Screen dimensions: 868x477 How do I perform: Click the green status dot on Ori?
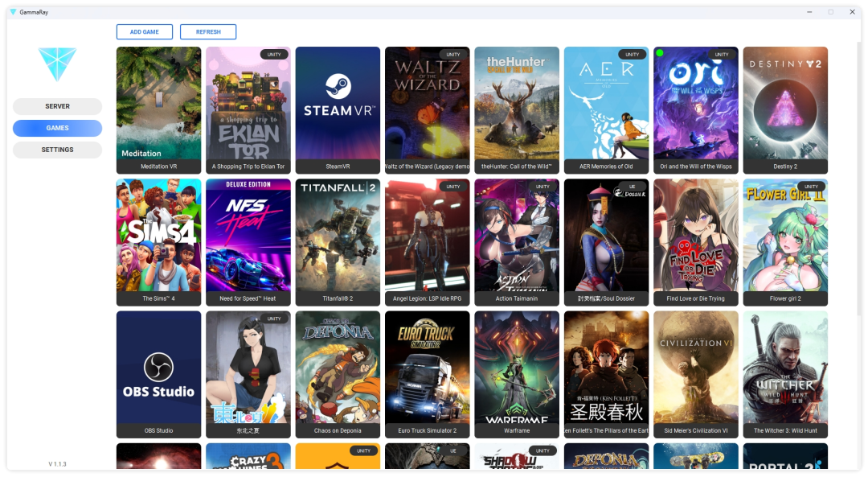point(660,53)
